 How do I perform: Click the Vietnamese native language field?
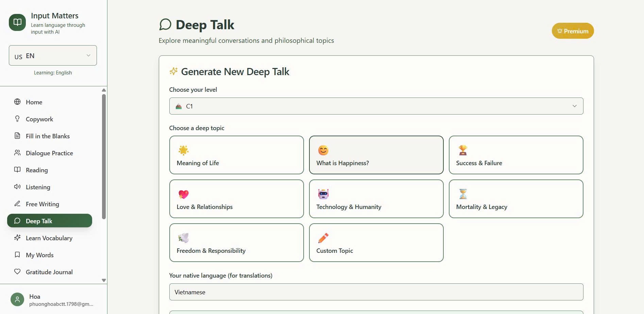click(376, 292)
